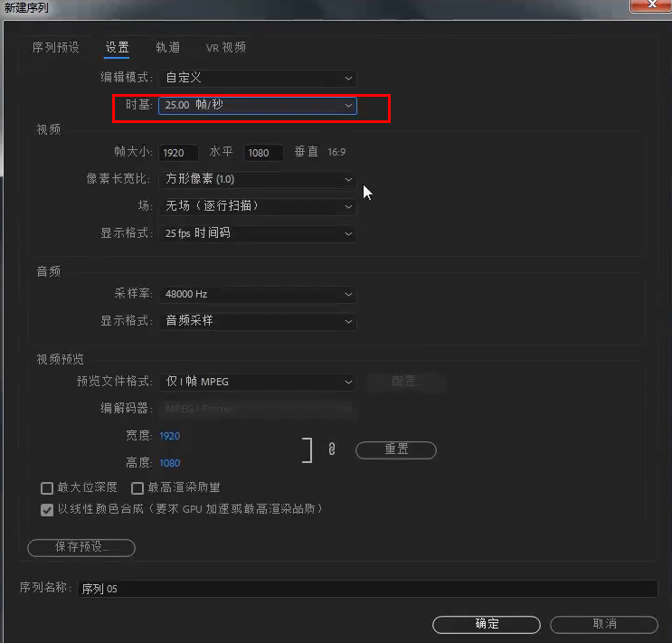Open the VR 视频 tab
This screenshot has width=672, height=643.
[x=226, y=47]
